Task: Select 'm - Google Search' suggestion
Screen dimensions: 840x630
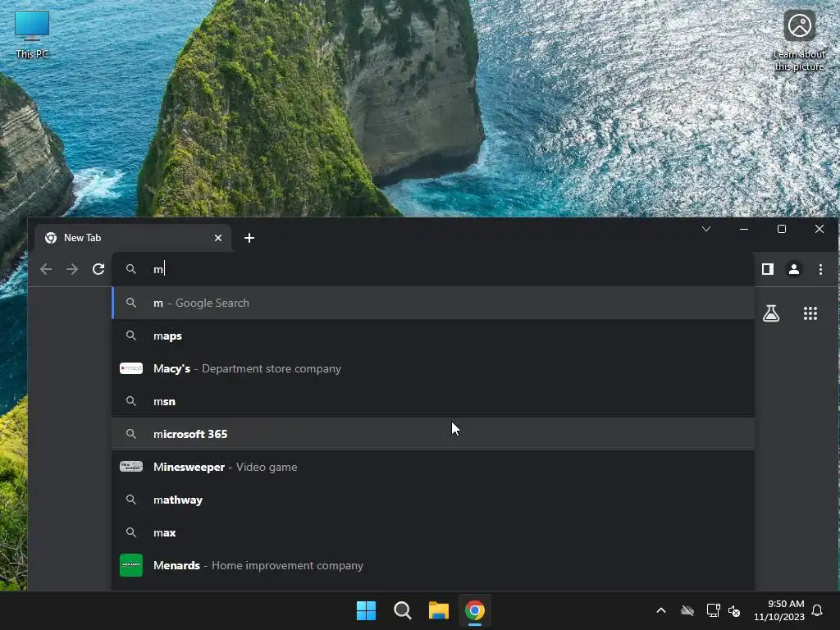Action: coord(433,303)
